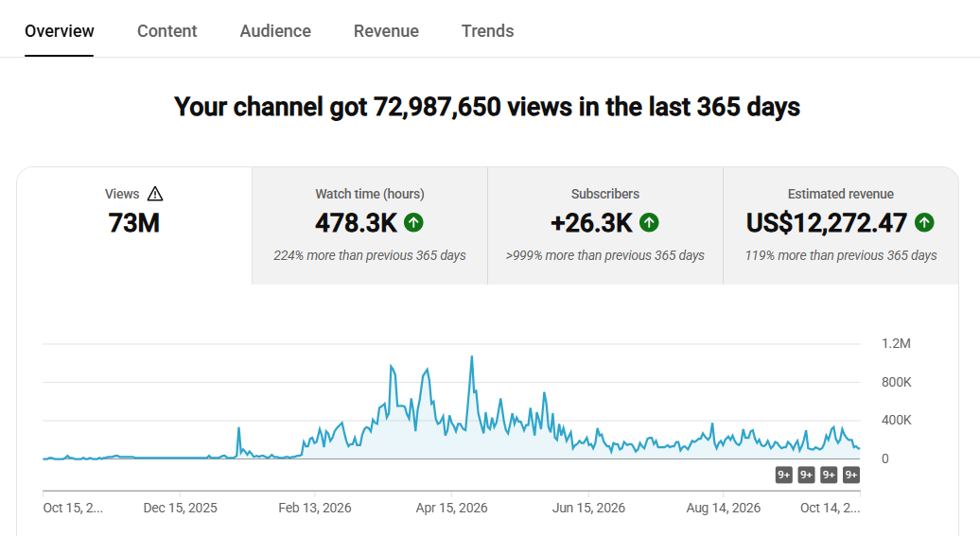Click '119% more than previous 365 days'
Screen dimensions: 980x536
[841, 255]
